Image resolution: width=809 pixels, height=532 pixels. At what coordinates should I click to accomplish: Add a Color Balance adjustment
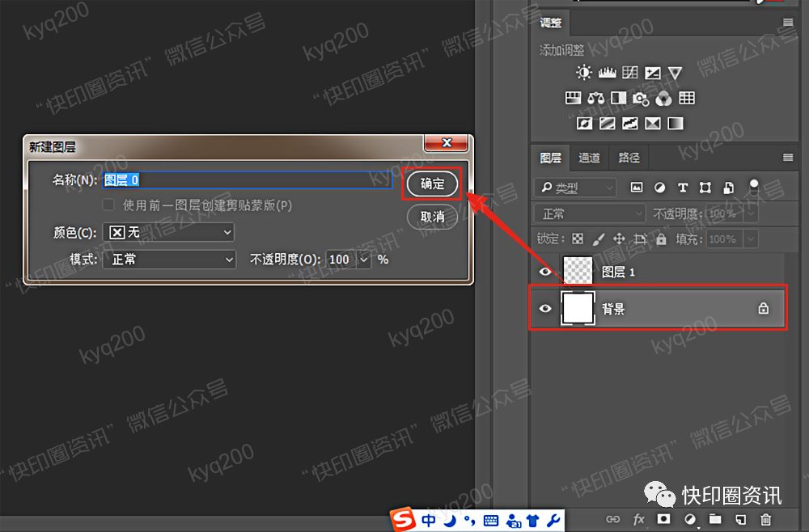pos(595,98)
